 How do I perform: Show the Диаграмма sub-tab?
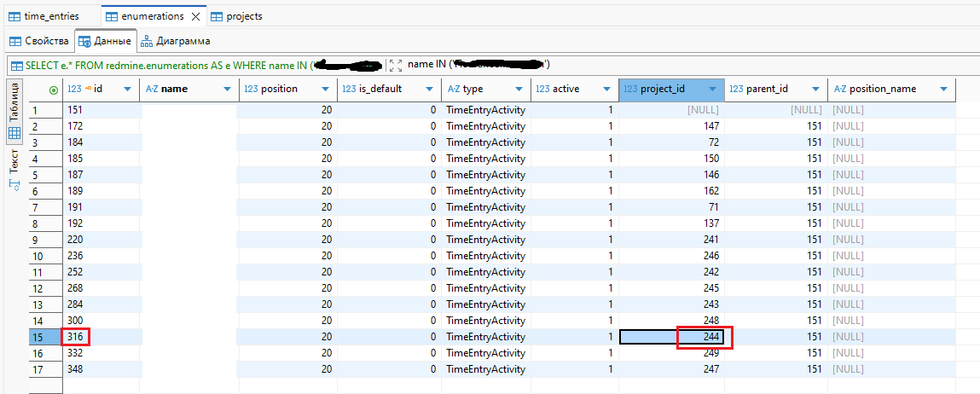click(x=175, y=41)
